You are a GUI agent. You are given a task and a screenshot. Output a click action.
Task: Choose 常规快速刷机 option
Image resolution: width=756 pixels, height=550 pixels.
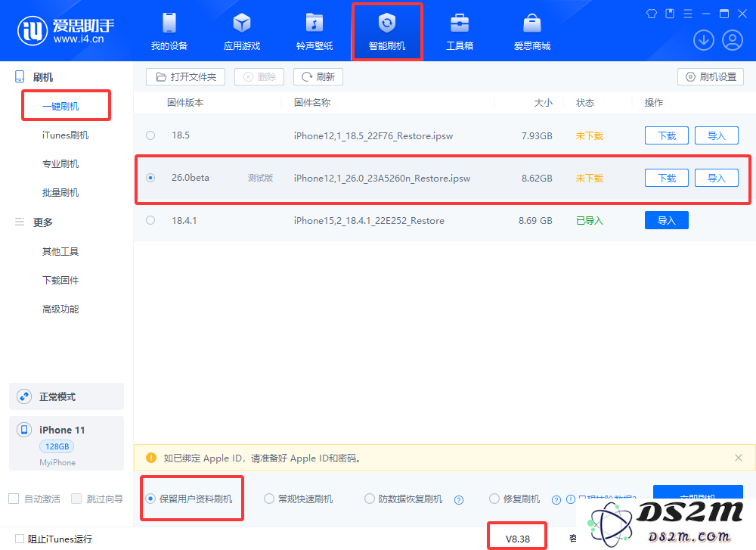299,499
